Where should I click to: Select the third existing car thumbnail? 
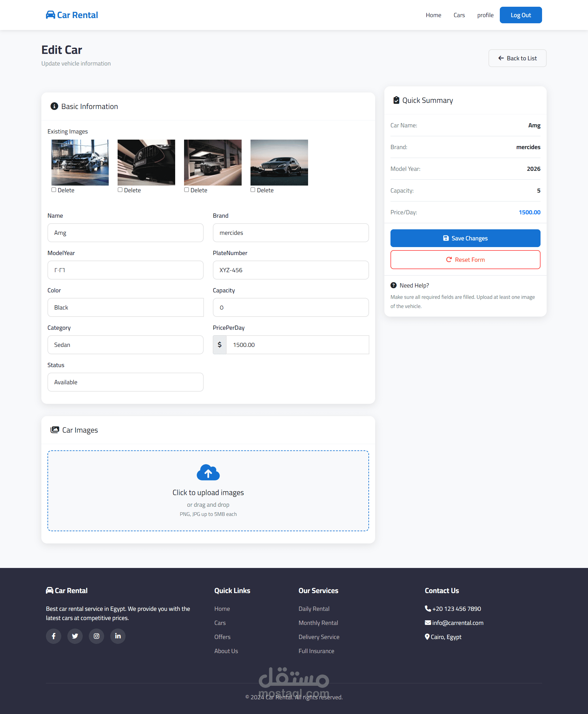point(213,163)
